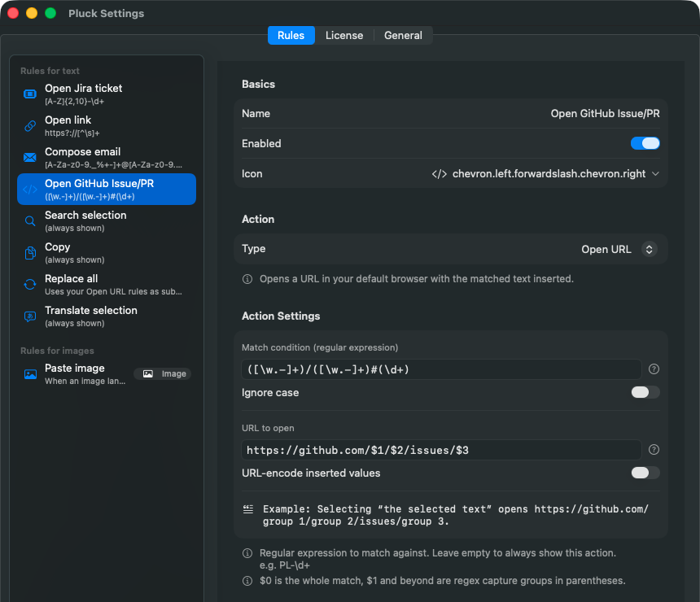Select the Compose email rule

pos(107,158)
